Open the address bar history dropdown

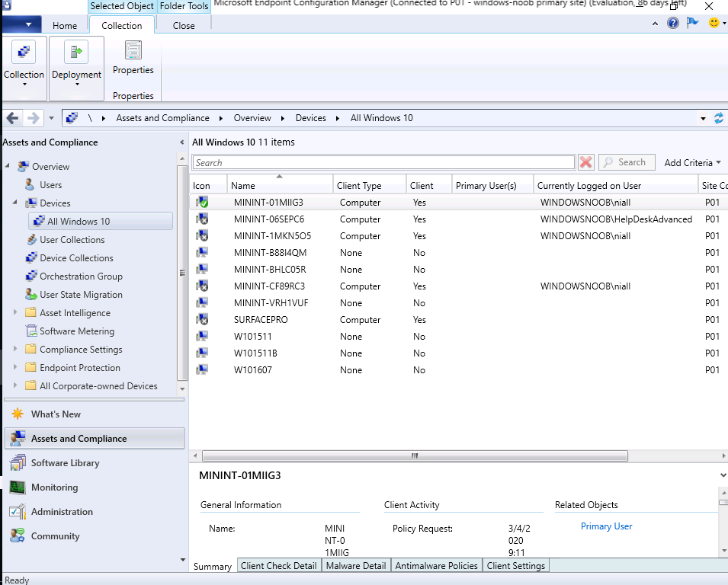[703, 118]
